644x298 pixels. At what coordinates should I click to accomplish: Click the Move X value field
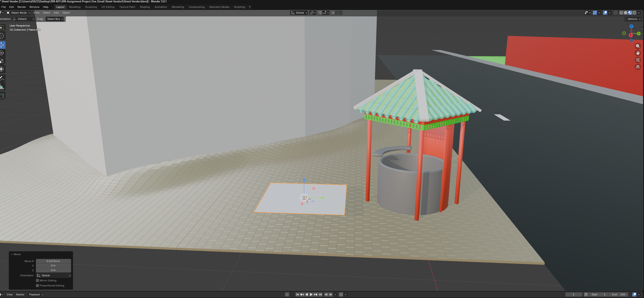click(x=53, y=261)
